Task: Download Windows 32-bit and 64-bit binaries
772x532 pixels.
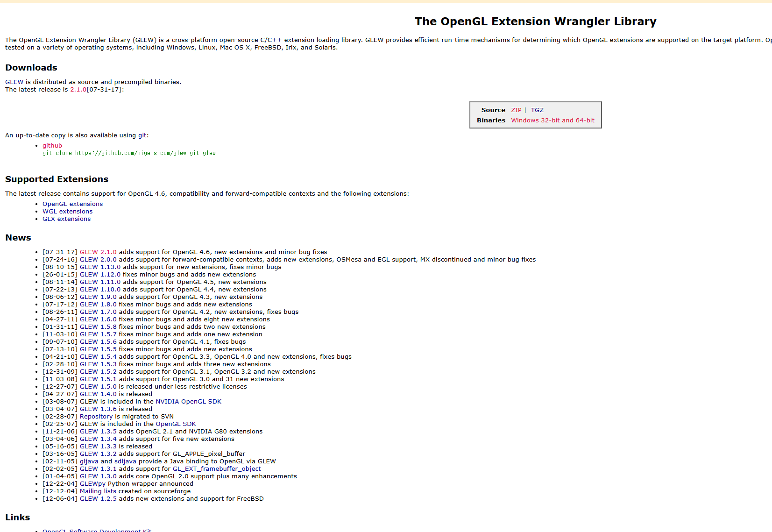Action: (x=552, y=121)
